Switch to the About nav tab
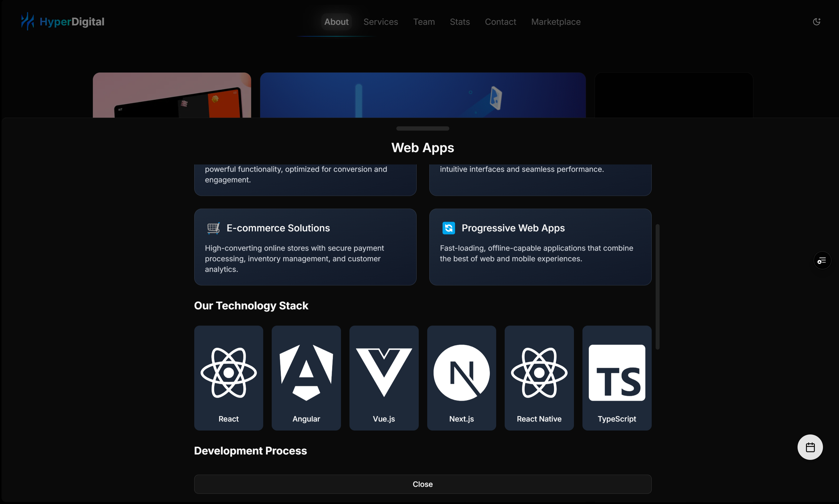Image resolution: width=839 pixels, height=504 pixels. (336, 22)
